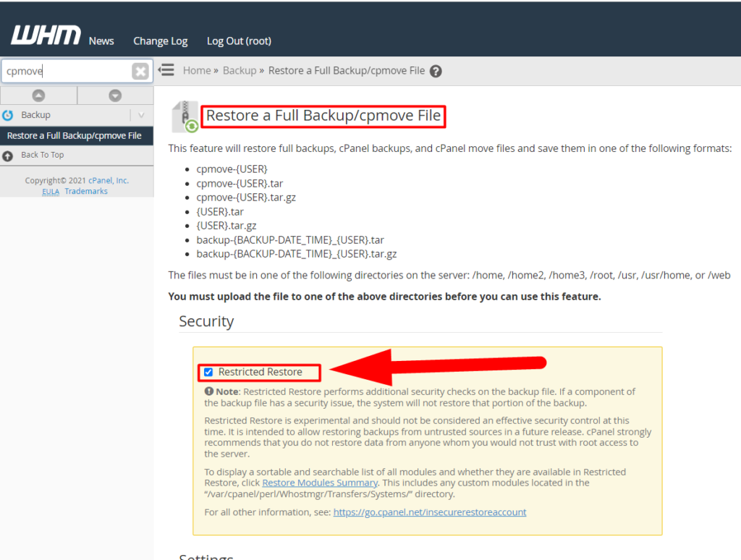Click the Restore a Full Backup/cpmove File heading

323,116
